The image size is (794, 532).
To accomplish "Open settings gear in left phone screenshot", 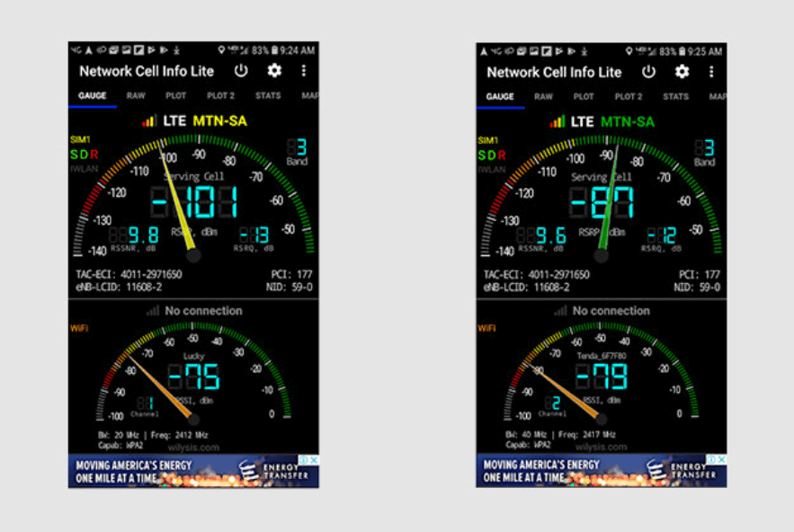I will (x=274, y=71).
